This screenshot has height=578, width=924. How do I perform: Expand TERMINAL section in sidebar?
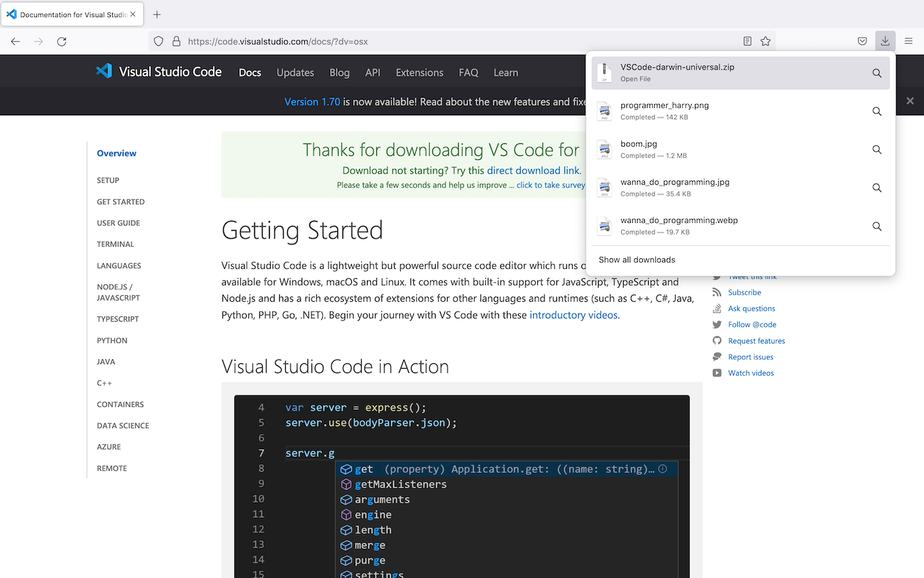click(115, 244)
